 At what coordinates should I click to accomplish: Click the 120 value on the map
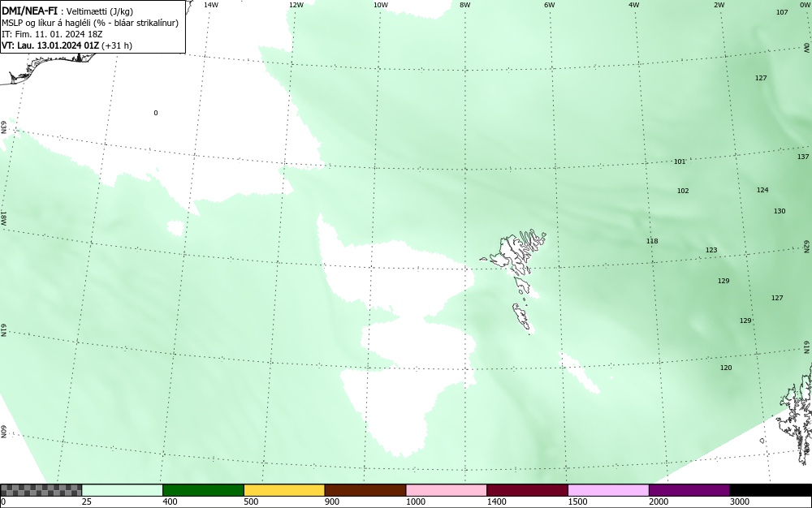tap(725, 368)
